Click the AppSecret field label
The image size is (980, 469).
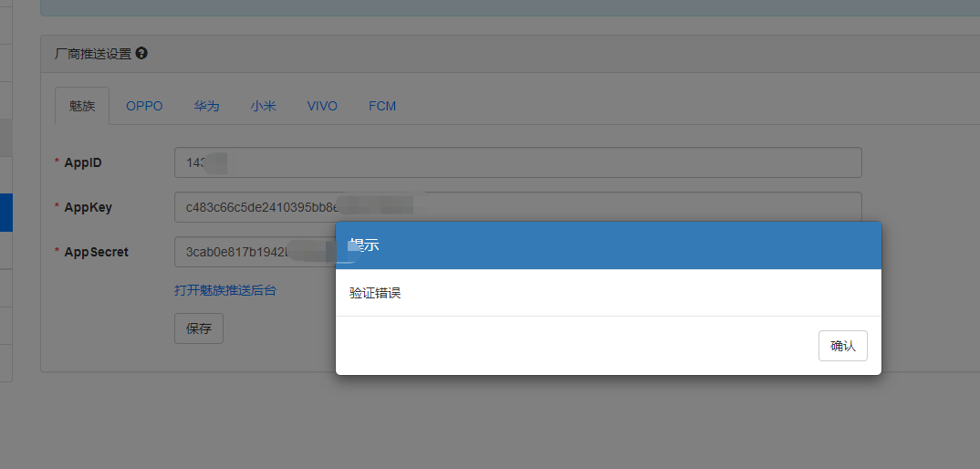pyautogui.click(x=96, y=252)
